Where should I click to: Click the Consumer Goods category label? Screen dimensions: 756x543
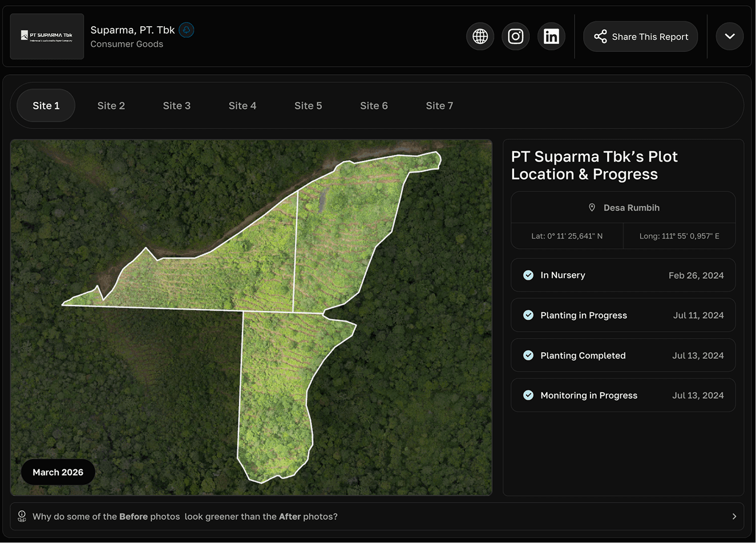point(127,44)
